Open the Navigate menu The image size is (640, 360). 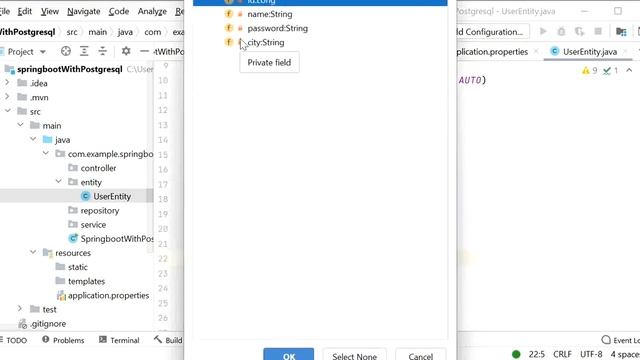click(84, 11)
